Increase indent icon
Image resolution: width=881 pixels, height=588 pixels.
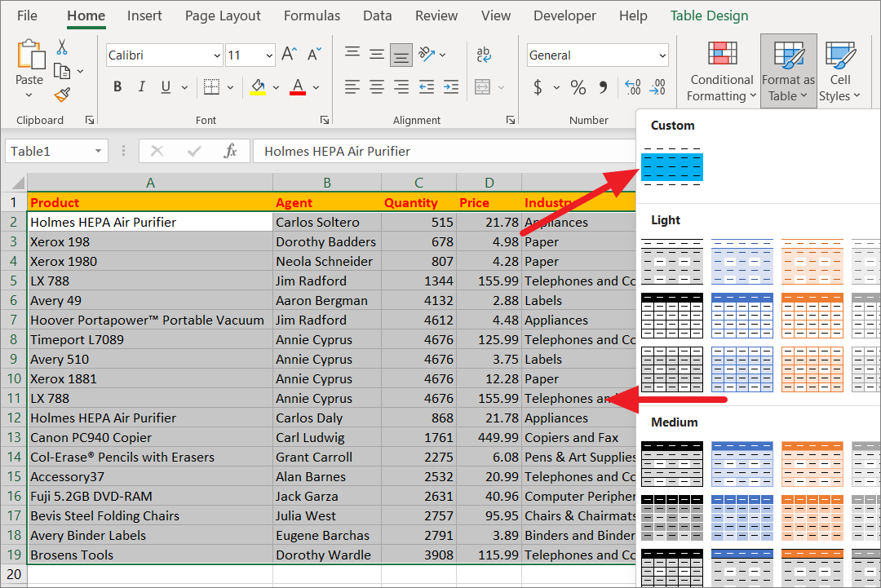coord(451,87)
